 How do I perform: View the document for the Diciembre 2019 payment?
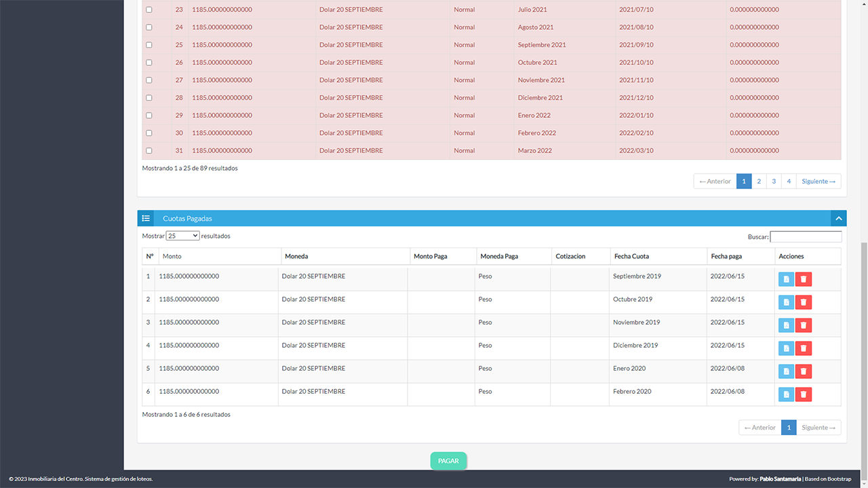tap(786, 348)
